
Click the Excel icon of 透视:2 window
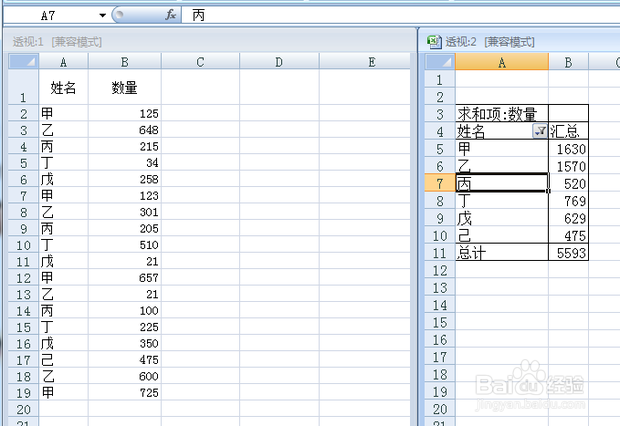click(435, 42)
